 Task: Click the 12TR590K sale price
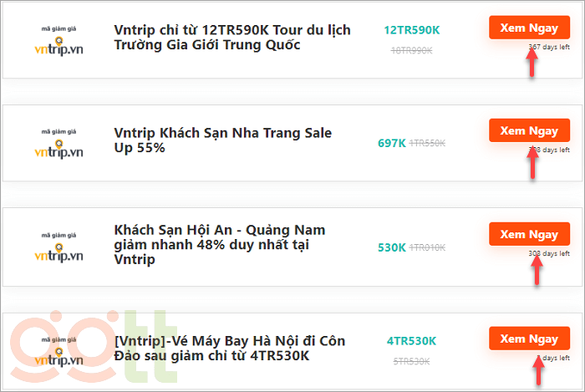point(411,30)
